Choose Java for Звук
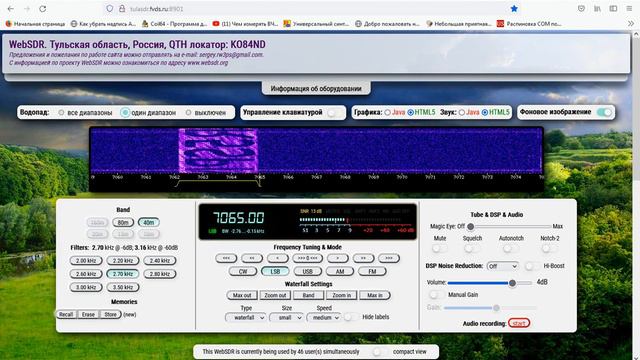This screenshot has width=640, height=360. pyautogui.click(x=462, y=112)
